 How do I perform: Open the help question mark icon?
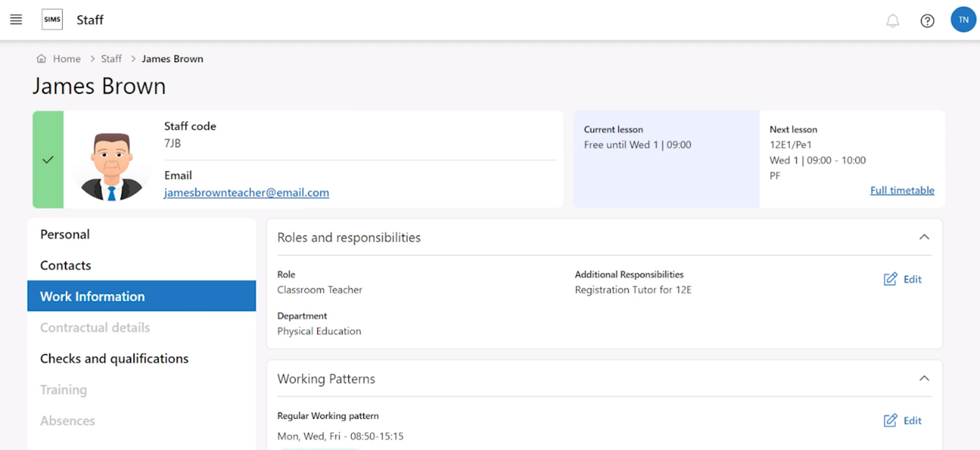click(927, 21)
